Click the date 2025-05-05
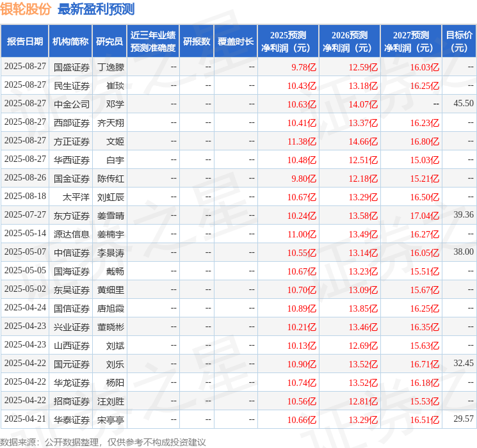 (25, 270)
